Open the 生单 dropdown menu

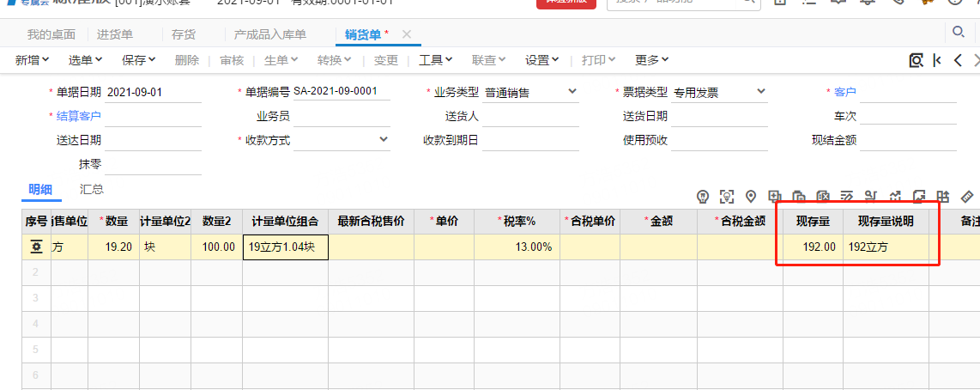(281, 60)
